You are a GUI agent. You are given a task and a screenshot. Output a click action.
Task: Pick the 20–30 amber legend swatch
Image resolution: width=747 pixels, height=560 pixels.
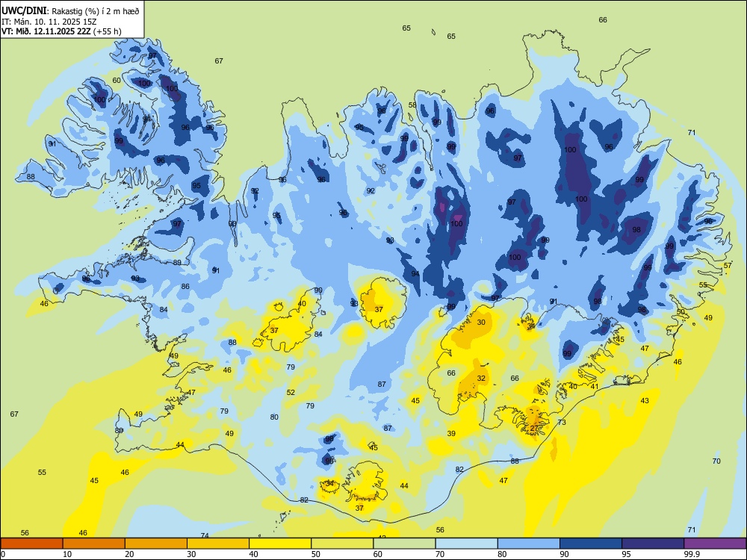pos(156,544)
